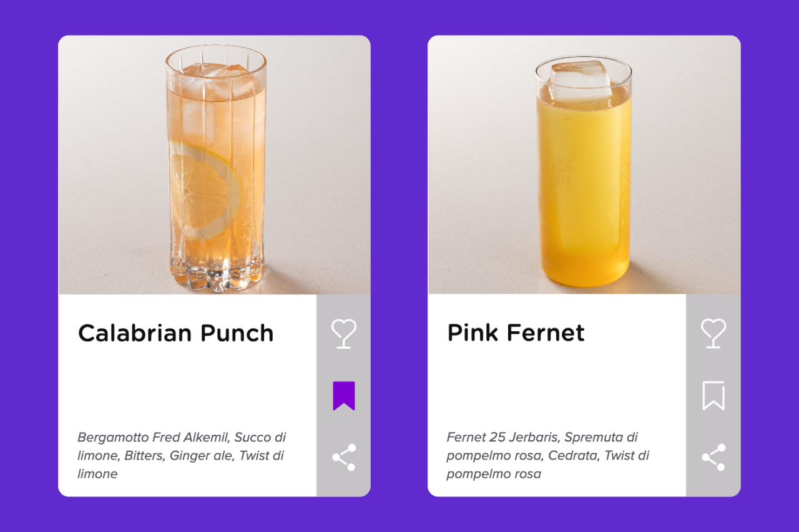Remove the purple bookmark on Calabrian Punch
799x532 pixels.
tap(344, 396)
